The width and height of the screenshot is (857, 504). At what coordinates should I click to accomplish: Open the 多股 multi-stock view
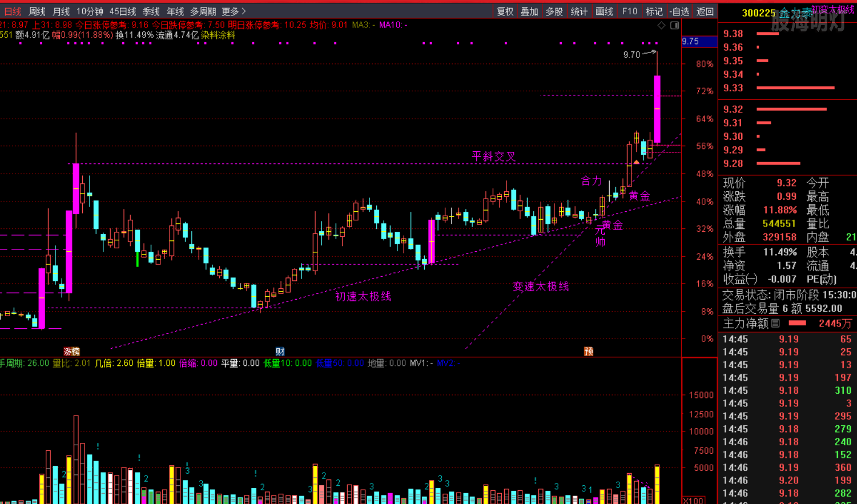point(554,11)
